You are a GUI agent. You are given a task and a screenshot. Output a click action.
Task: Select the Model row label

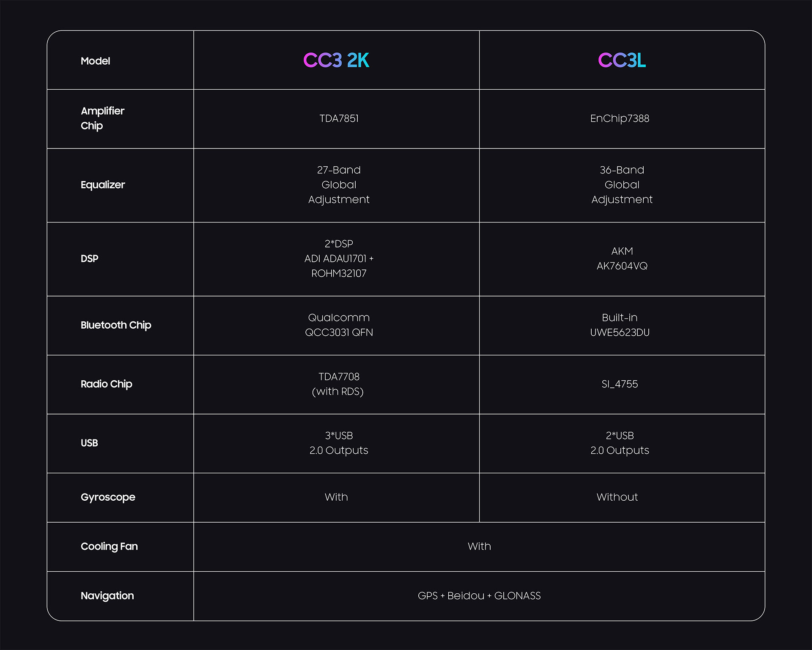point(95,61)
